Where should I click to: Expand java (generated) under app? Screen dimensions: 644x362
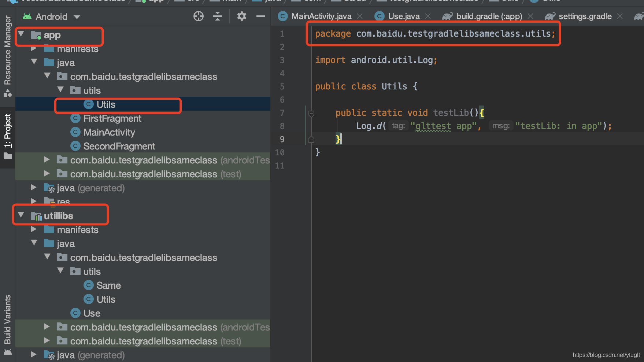[x=33, y=187]
